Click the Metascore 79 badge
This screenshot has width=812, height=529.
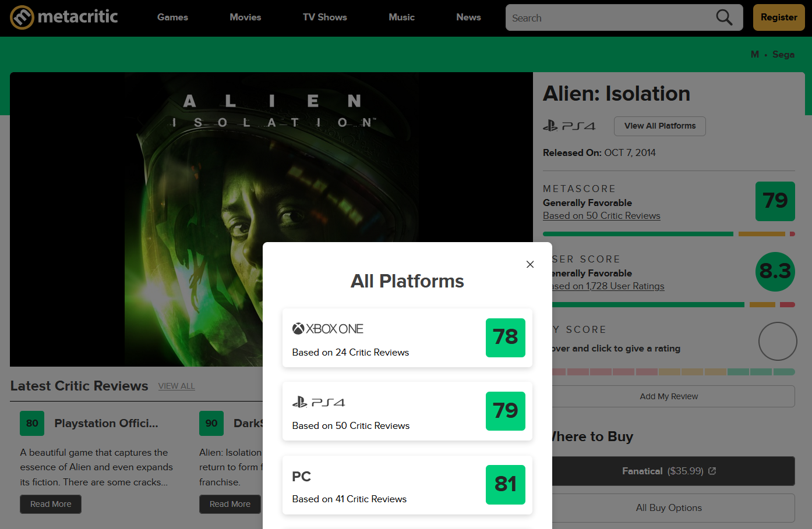point(775,201)
